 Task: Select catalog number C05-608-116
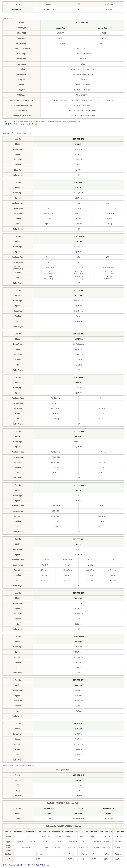coord(78,377)
